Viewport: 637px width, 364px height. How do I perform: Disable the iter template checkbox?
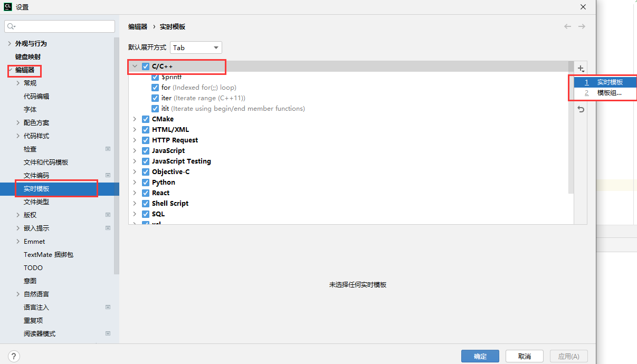(x=155, y=98)
